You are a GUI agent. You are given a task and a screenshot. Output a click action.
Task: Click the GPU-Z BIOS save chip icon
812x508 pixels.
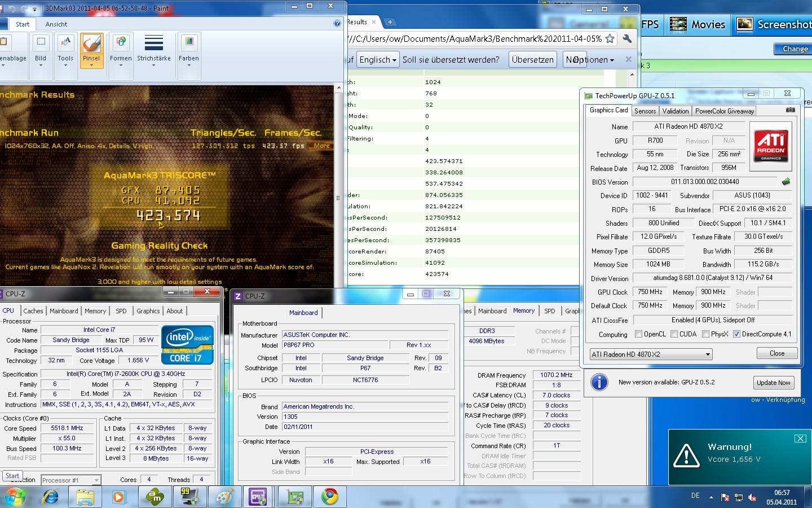[x=786, y=182]
